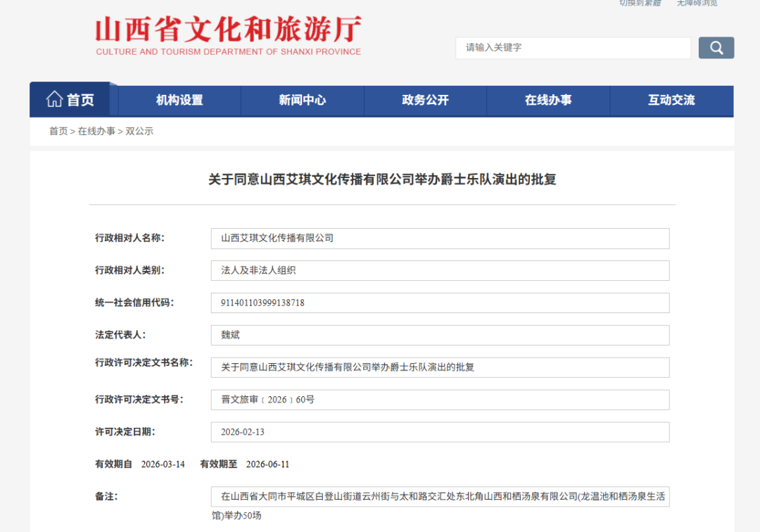Viewport: 760px width, 532px height.
Task: Select the 在线办事 navigation item
Action: pos(548,100)
